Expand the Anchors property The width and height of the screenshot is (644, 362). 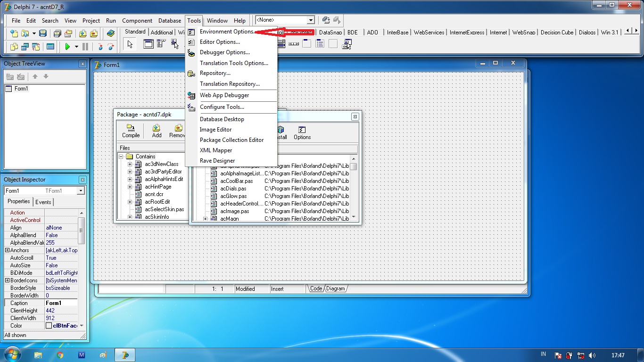[x=7, y=250]
